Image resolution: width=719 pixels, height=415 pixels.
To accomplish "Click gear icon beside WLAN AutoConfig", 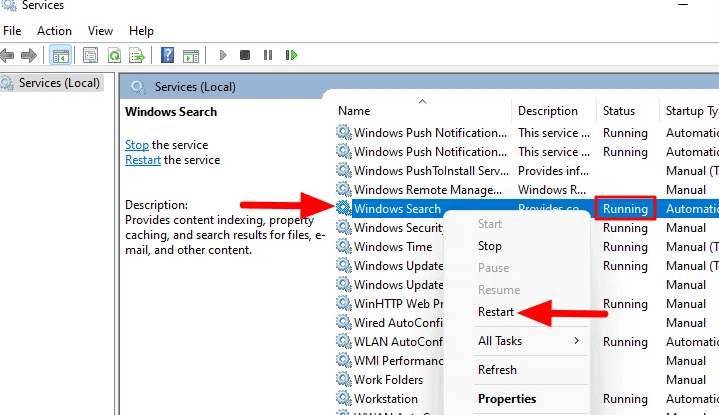I will click(343, 341).
